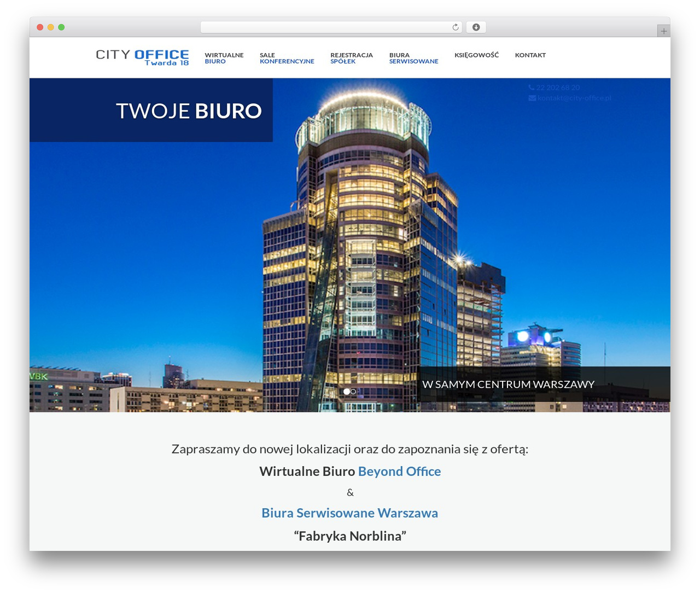The height and width of the screenshot is (593, 700).
Task: Select the second slider dot
Action: 353,392
